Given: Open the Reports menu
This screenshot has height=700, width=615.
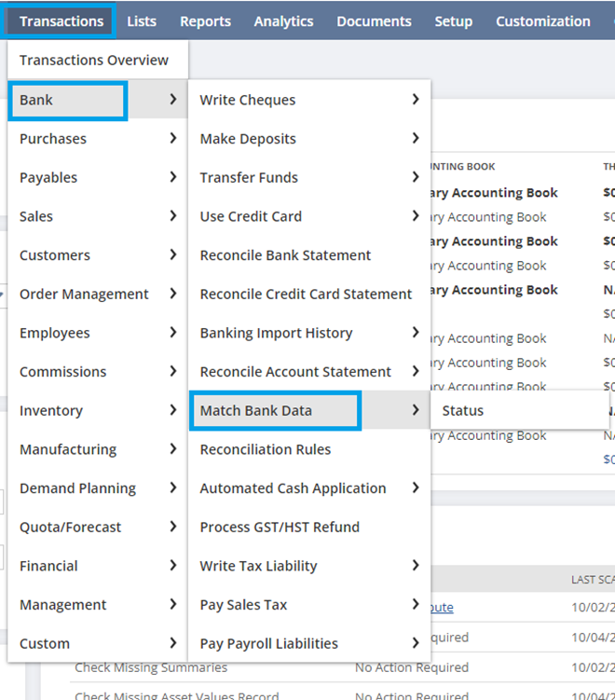Looking at the screenshot, I should coord(205,21).
